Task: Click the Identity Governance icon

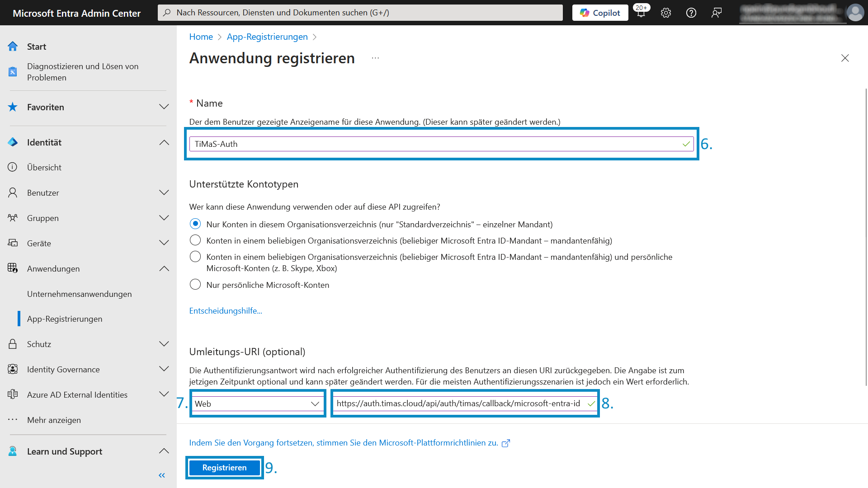Action: click(13, 369)
